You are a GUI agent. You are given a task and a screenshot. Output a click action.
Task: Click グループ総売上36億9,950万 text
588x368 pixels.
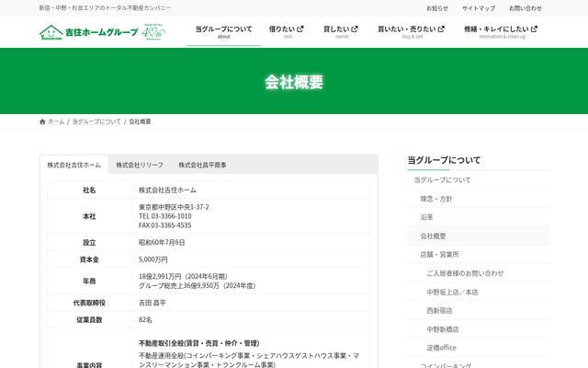click(x=179, y=286)
